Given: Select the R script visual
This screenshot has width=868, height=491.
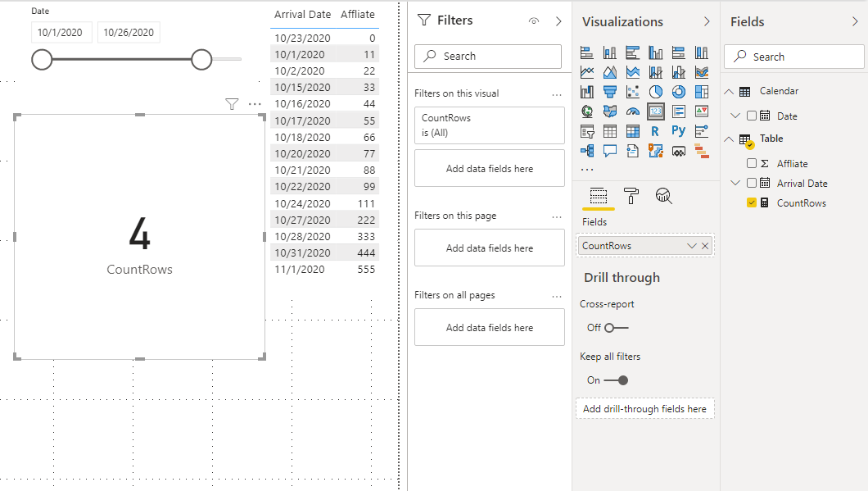Looking at the screenshot, I should tap(655, 131).
